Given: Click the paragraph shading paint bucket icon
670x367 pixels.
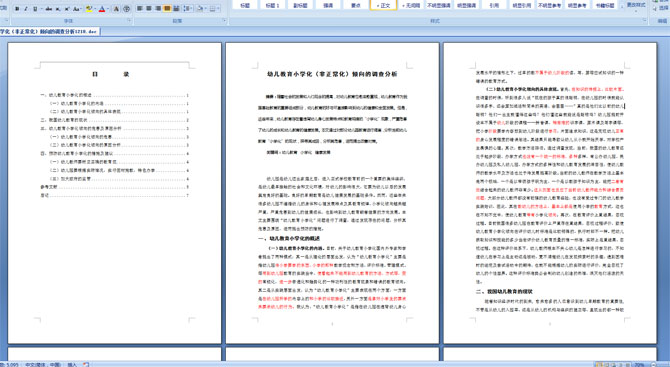Looking at the screenshot, I should click(x=199, y=9).
